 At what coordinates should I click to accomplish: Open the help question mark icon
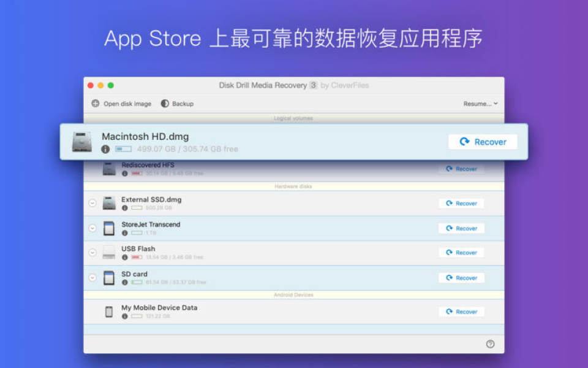[x=490, y=344]
